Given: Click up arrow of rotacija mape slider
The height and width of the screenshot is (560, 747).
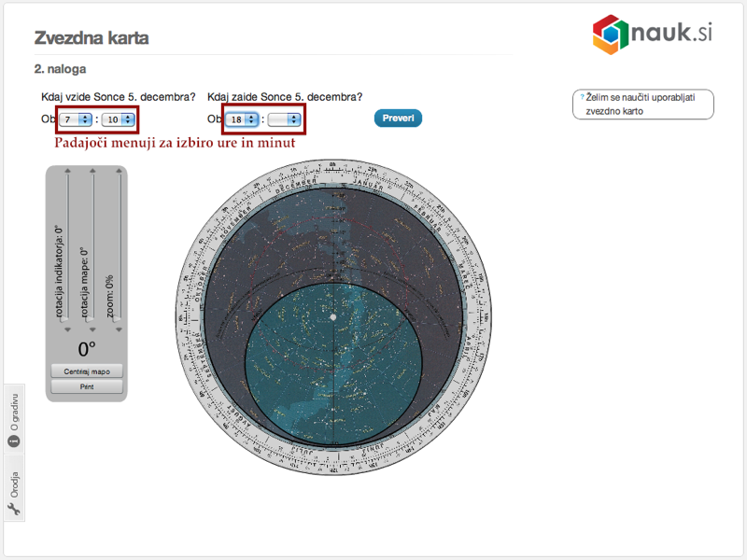Looking at the screenshot, I should pyautogui.click(x=92, y=172).
